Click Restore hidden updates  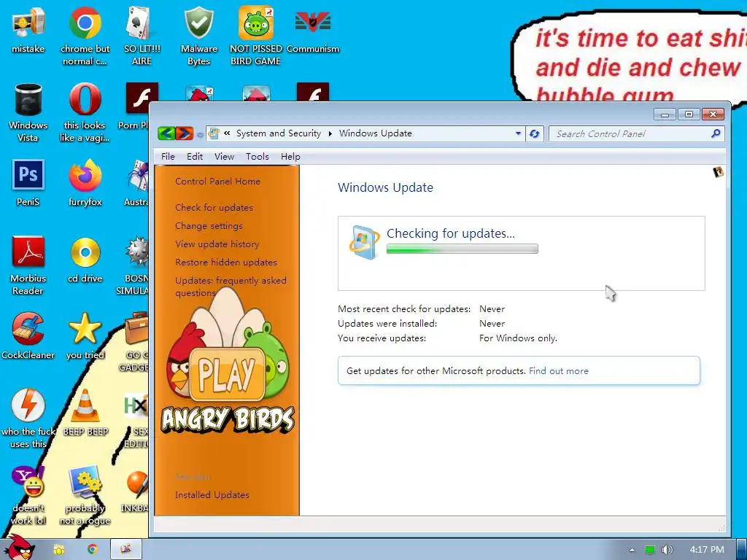(226, 262)
